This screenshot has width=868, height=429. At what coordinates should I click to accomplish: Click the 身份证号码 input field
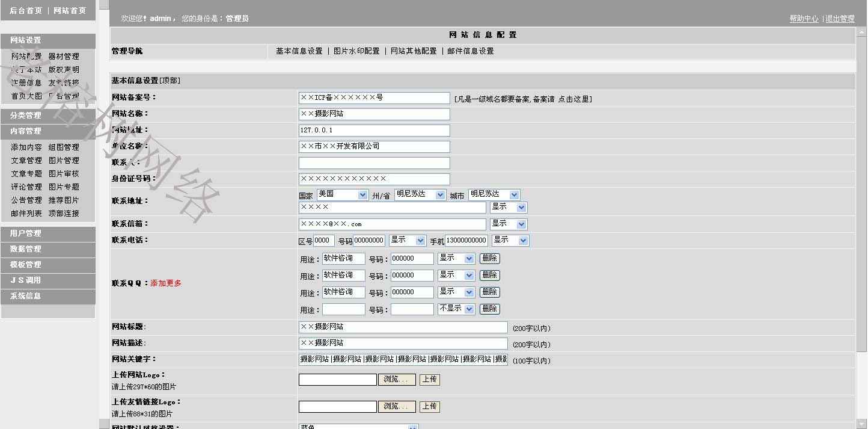[374, 179]
